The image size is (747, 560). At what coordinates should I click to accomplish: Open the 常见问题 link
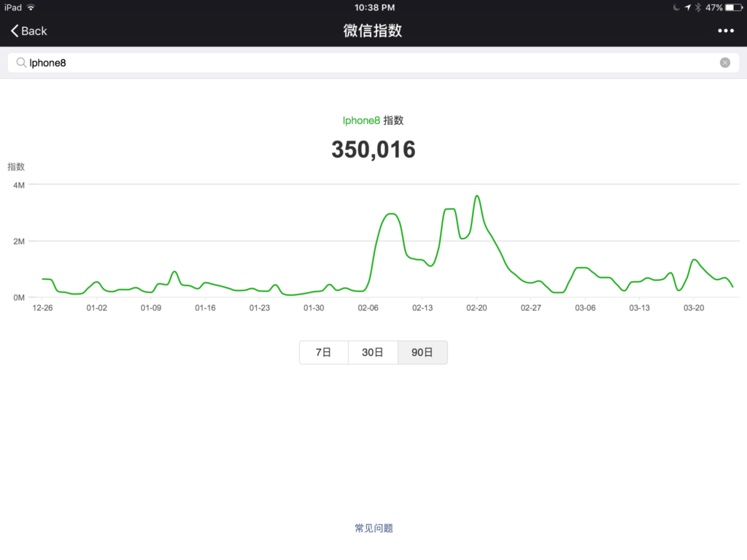[x=373, y=528]
